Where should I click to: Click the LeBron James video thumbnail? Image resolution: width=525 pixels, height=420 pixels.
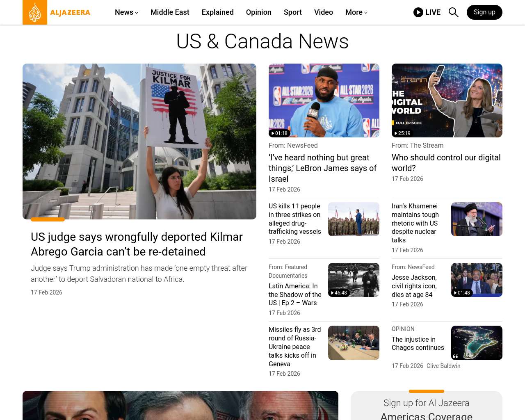point(324,100)
